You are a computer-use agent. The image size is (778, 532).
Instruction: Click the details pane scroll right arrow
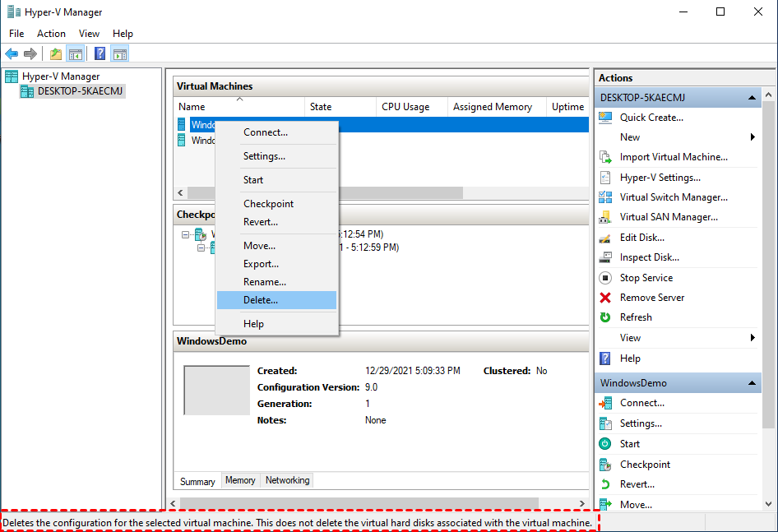tap(582, 504)
